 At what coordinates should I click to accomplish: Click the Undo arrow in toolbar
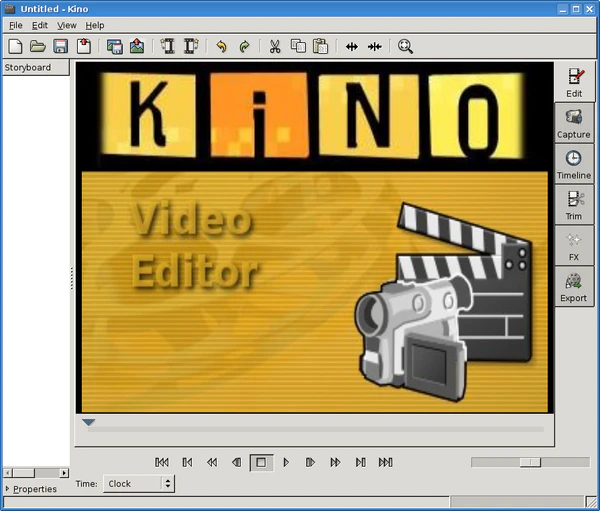coord(221,46)
